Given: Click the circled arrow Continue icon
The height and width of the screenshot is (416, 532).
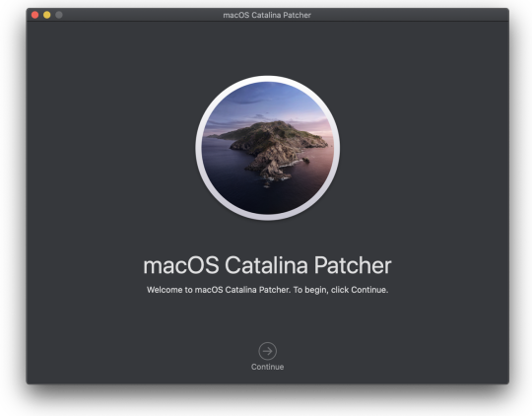Looking at the screenshot, I should [x=267, y=351].
